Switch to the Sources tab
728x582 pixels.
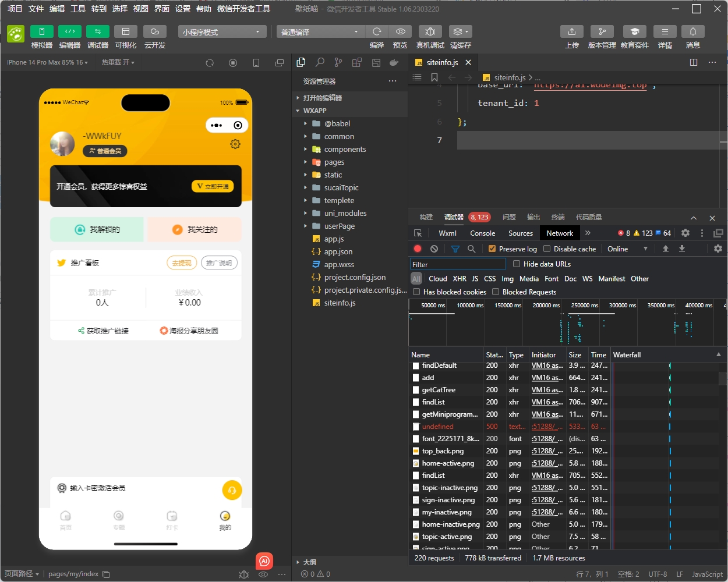tap(521, 233)
